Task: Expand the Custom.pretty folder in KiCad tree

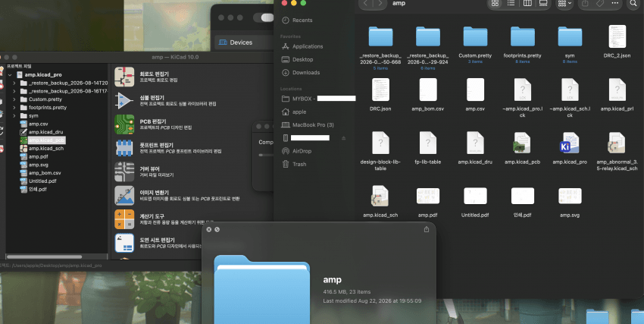Action: 14,99
